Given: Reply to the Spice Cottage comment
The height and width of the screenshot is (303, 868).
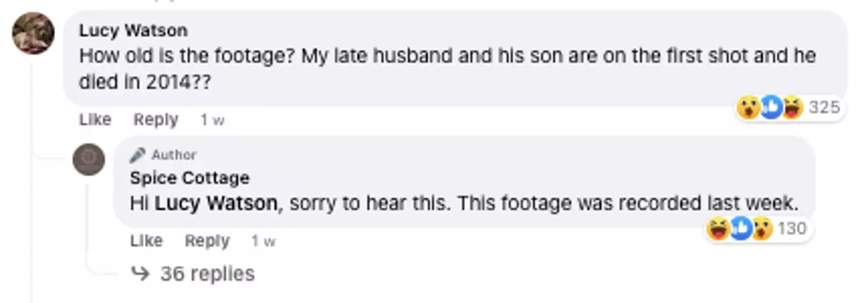Looking at the screenshot, I should [x=207, y=241].
